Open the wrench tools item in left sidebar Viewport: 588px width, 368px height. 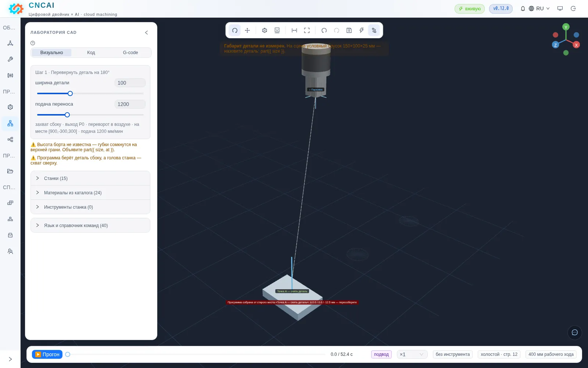tap(10, 59)
